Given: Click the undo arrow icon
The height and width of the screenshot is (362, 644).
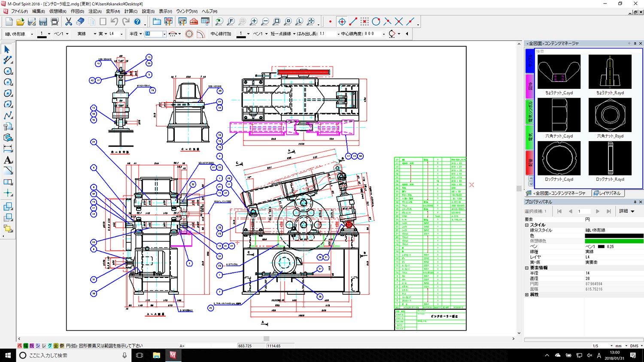Looking at the screenshot, I should [114, 21].
